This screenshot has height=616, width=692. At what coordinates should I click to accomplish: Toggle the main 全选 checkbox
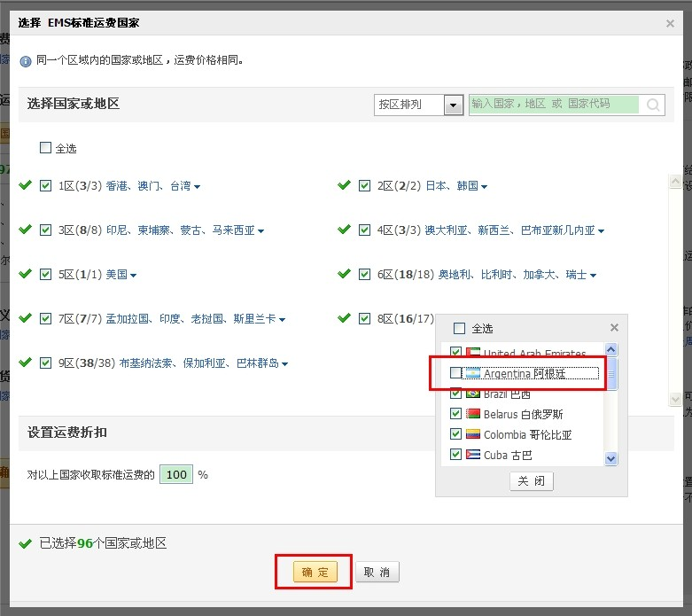click(45, 147)
